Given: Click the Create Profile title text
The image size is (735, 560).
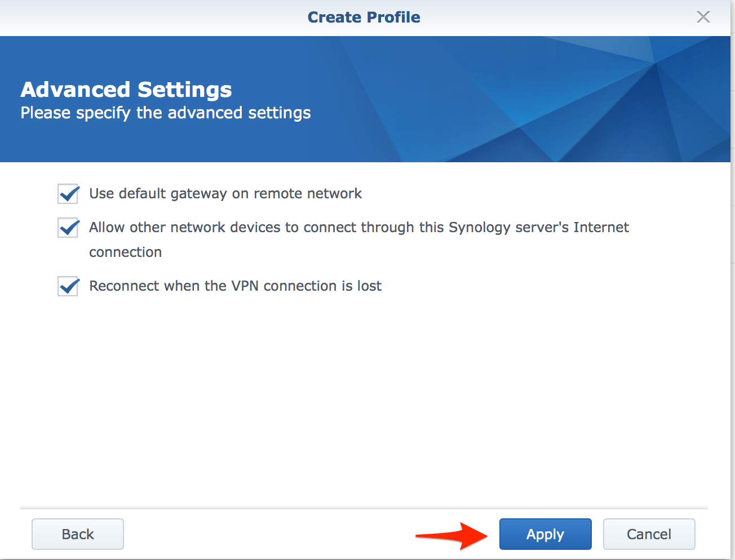Looking at the screenshot, I should pos(364,17).
